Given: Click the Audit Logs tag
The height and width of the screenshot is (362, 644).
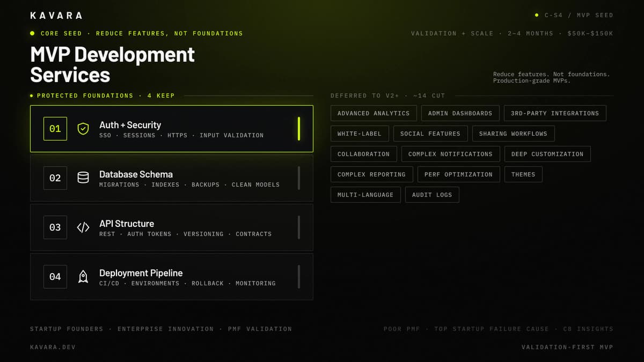Looking at the screenshot, I should click(x=432, y=195).
